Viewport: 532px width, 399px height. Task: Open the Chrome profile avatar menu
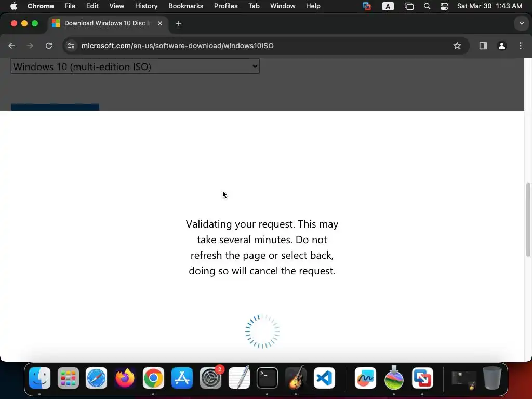pos(502,46)
